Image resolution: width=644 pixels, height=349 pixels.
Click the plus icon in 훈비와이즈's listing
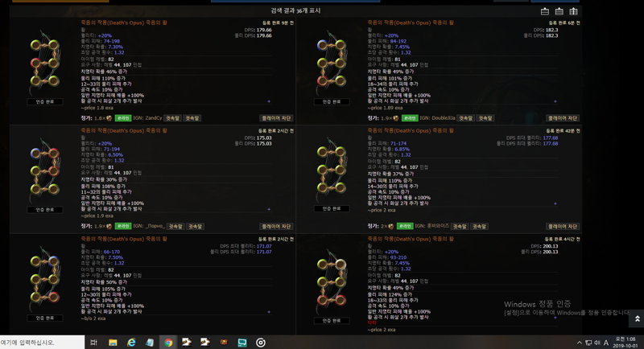pos(555,203)
